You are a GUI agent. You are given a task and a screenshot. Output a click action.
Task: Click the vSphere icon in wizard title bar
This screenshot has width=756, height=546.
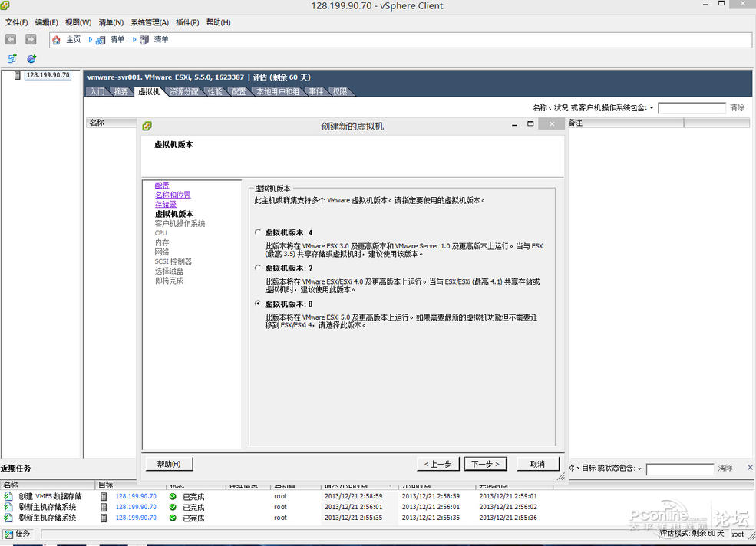click(x=147, y=126)
